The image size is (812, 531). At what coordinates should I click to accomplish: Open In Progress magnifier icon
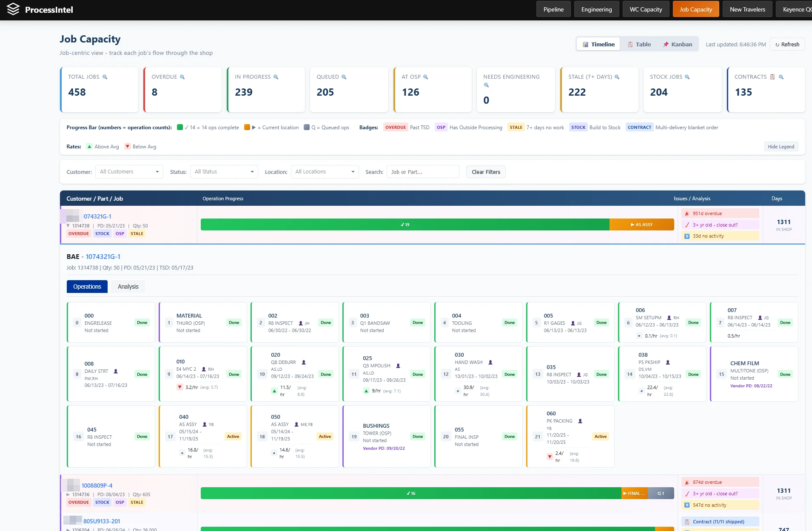(276, 77)
